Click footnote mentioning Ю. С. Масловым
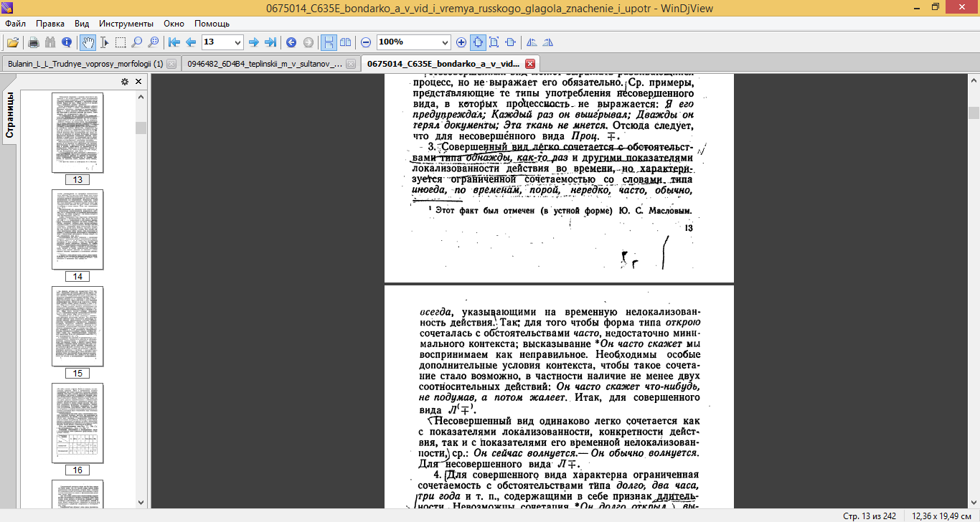Viewport: 980px width, 522px height. click(x=560, y=211)
